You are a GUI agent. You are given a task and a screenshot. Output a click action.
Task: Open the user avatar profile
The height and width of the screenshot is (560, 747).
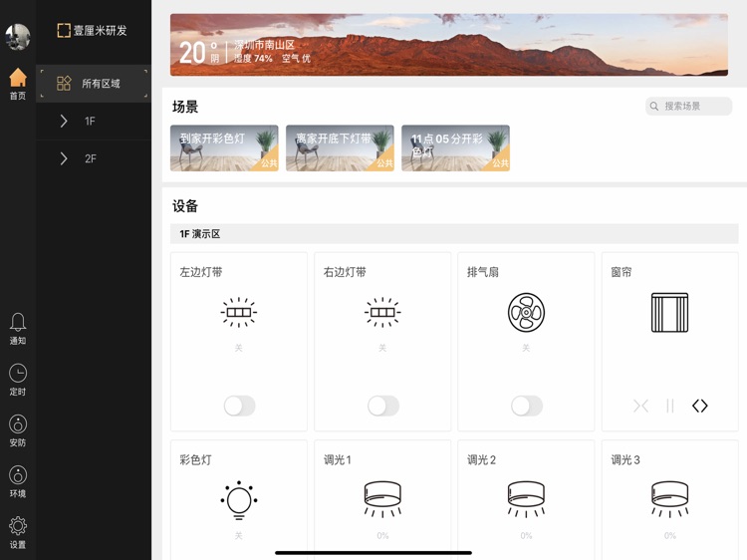click(18, 37)
